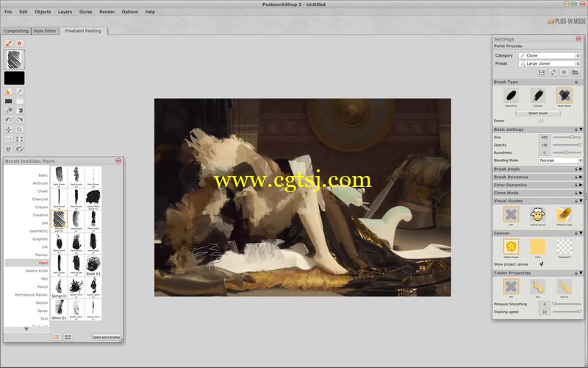Click the Select brush button
The width and height of the screenshot is (588, 368).
pyautogui.click(x=538, y=113)
